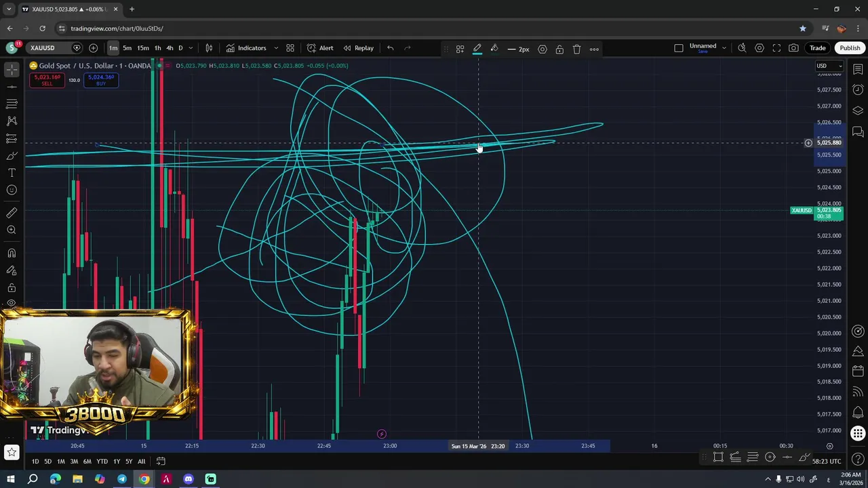Take a chart snapshot with camera icon

point(793,48)
